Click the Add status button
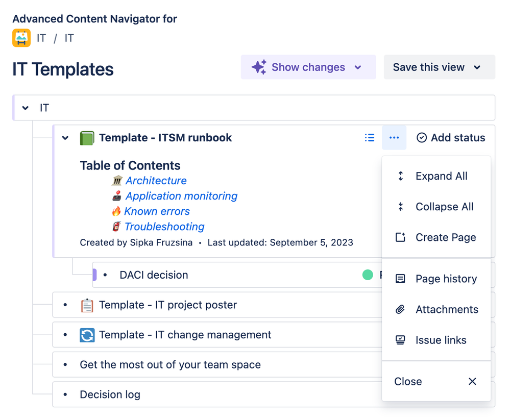This screenshot has height=420, width=510. (451, 137)
